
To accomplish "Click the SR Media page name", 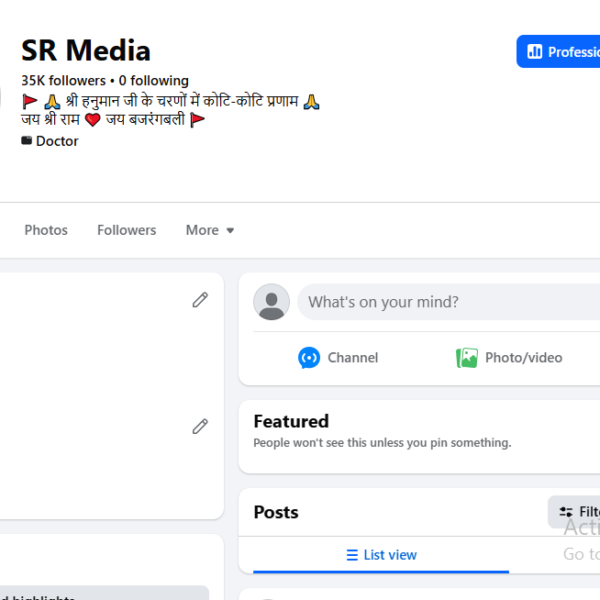I will point(86,50).
